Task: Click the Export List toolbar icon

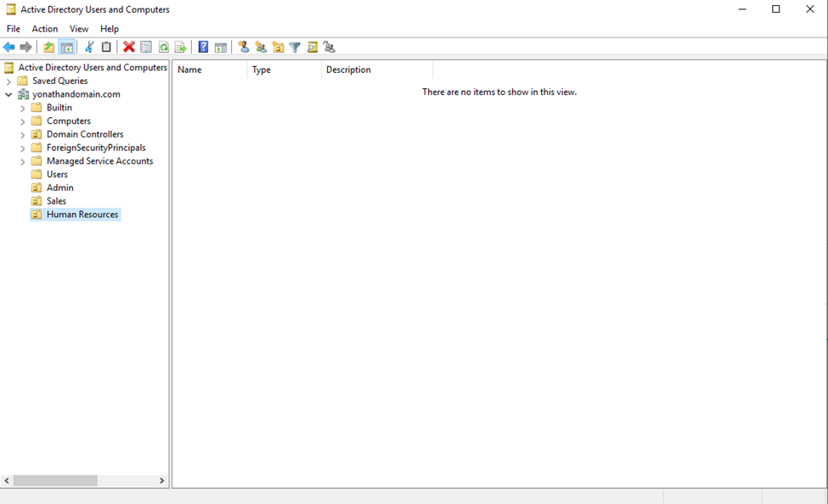Action: (181, 47)
